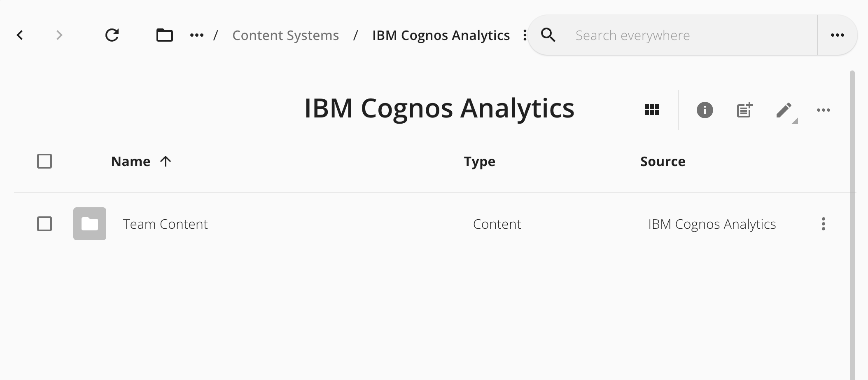Sort by Name column header
The width and height of the screenshot is (868, 380).
[x=131, y=161]
